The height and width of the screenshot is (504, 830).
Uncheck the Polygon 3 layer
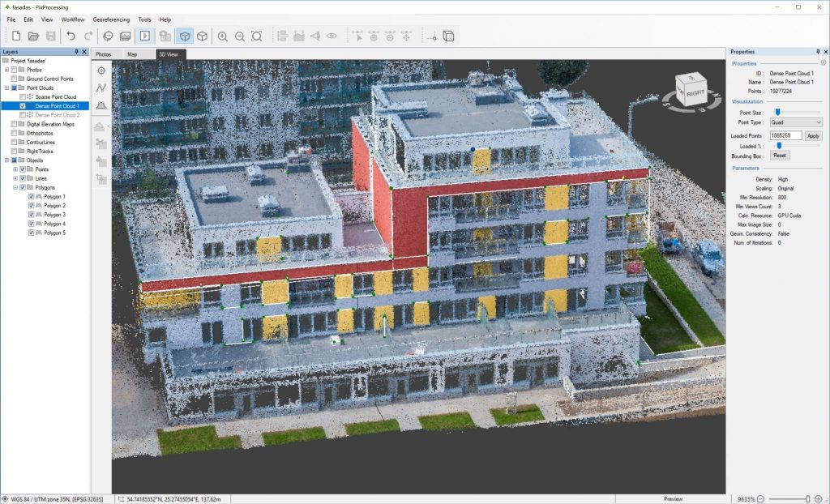(x=32, y=215)
